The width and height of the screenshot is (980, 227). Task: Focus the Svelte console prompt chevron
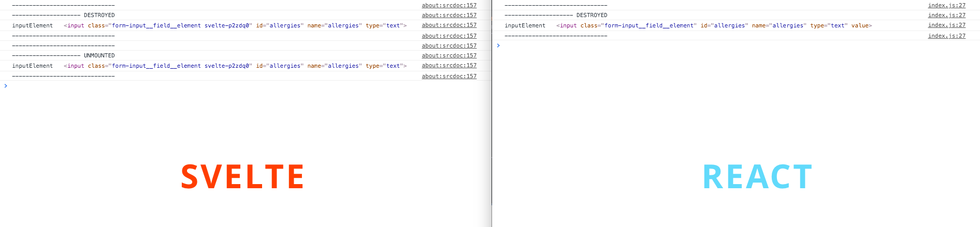(6, 86)
